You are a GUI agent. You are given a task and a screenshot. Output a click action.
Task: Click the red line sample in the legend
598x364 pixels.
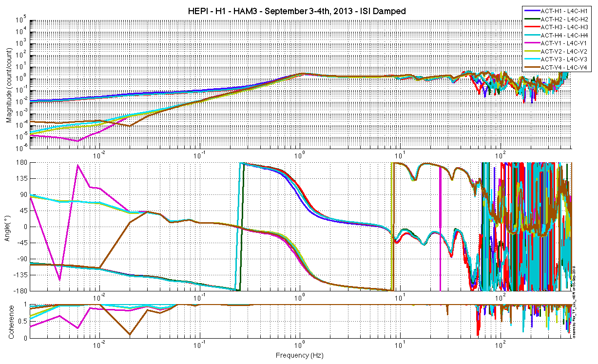[531, 27]
